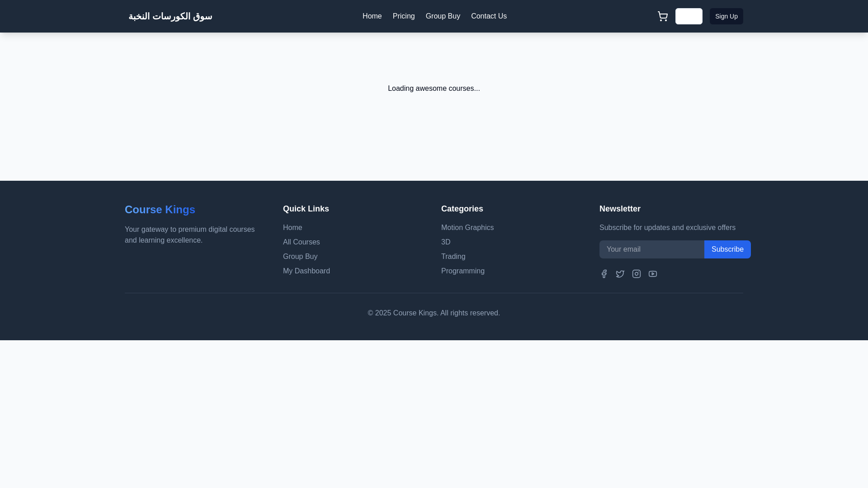
Task: Browse the Trading category
Action: coord(453,257)
